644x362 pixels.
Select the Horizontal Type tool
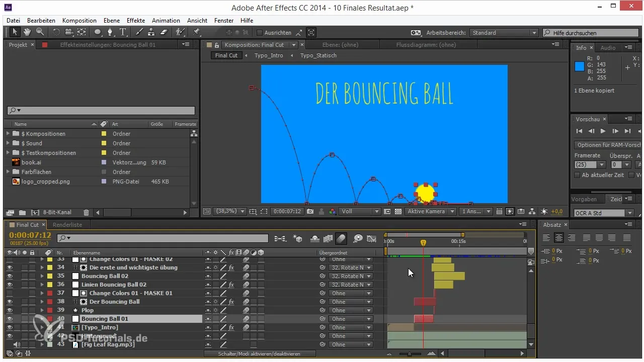123,32
